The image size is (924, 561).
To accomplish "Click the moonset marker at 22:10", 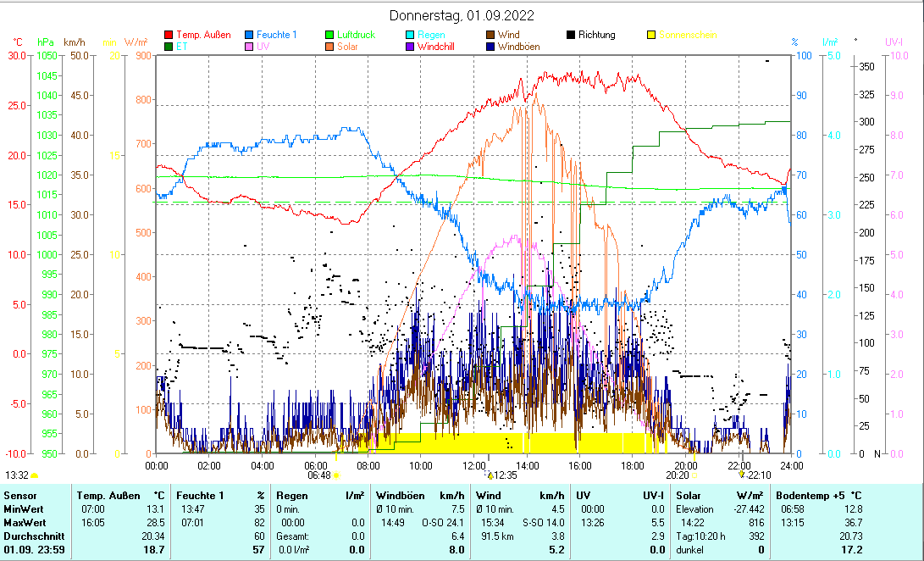I will pos(742,475).
